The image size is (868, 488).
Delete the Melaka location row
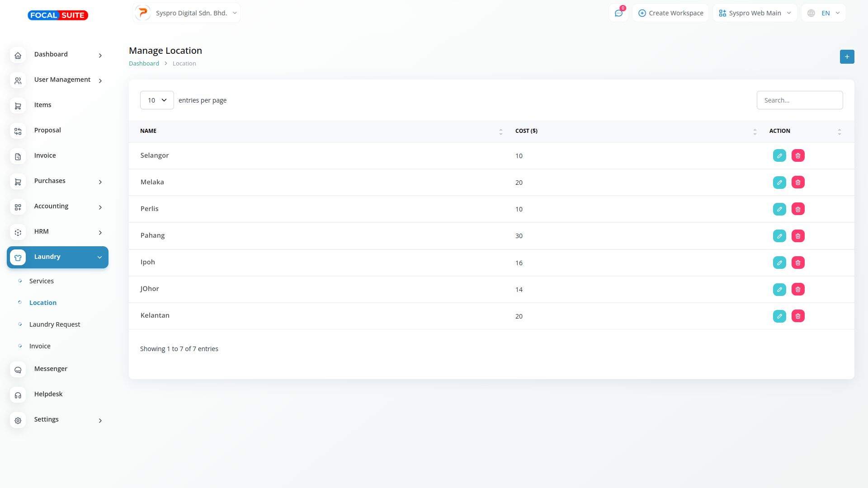(798, 183)
